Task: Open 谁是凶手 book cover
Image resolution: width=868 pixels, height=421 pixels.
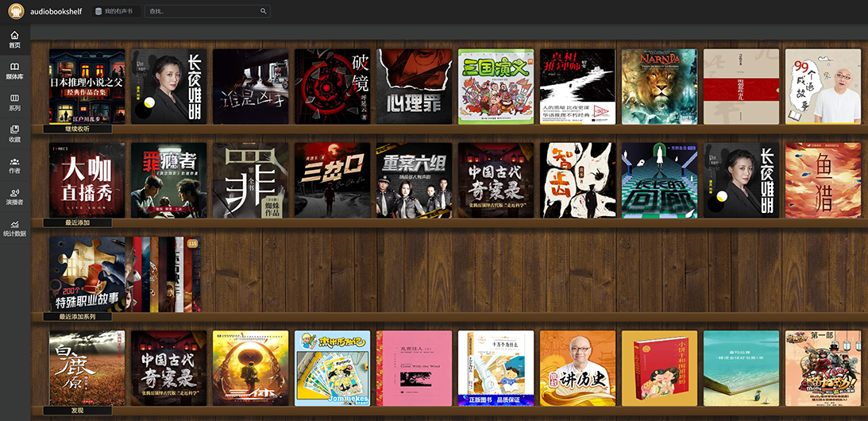Action: pyautogui.click(x=251, y=87)
